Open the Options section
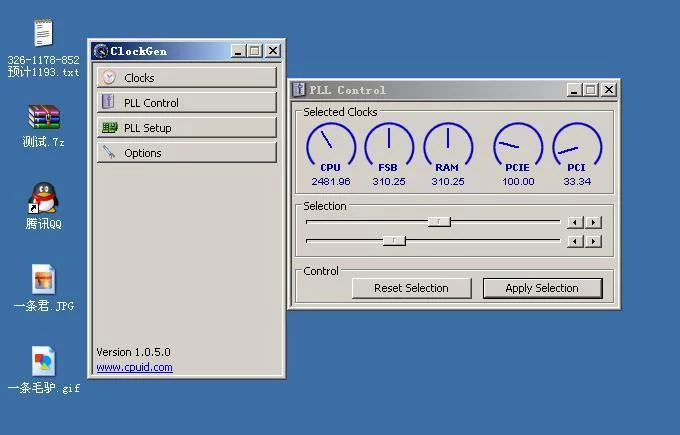Screen dimensions: 680x435 pyautogui.click(x=186, y=153)
